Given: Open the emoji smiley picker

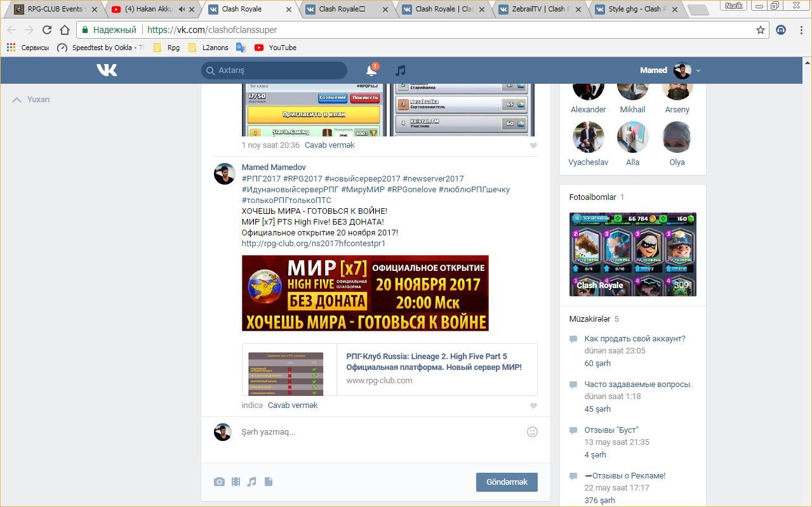Looking at the screenshot, I should click(x=532, y=431).
